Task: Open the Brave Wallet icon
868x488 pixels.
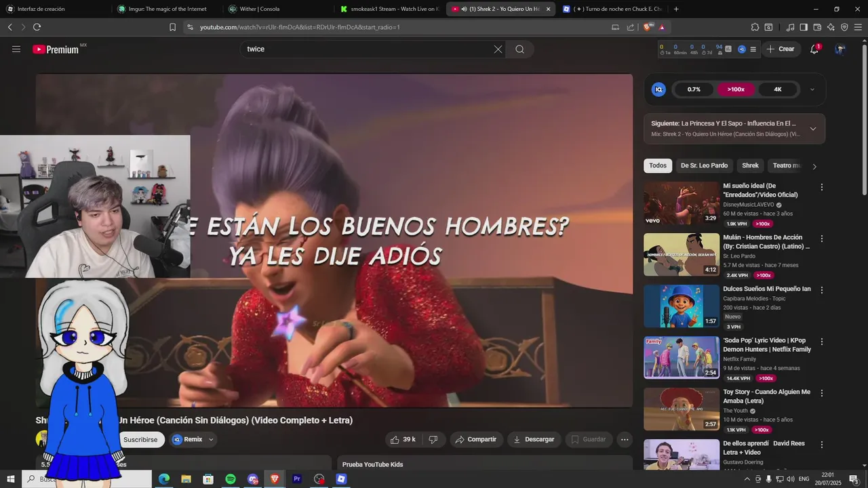Action: pos(817,27)
